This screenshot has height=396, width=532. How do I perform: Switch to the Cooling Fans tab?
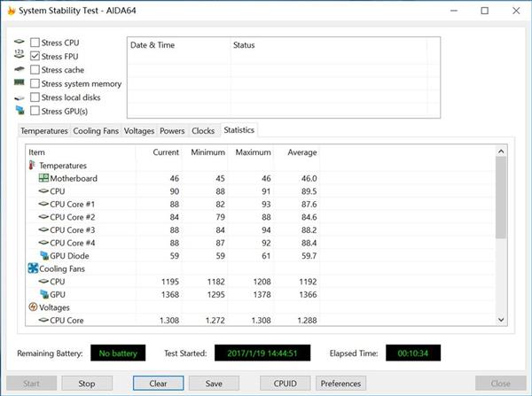[96, 131]
